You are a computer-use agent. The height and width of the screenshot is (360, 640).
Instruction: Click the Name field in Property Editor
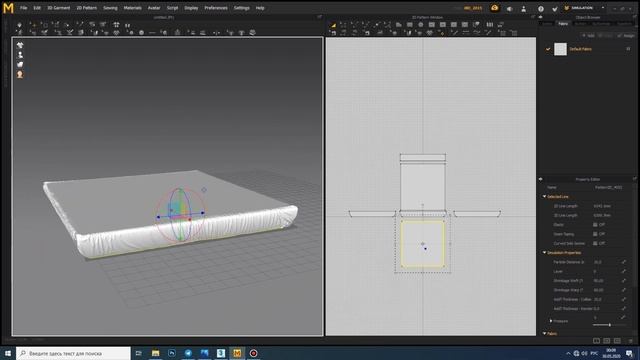coord(608,187)
